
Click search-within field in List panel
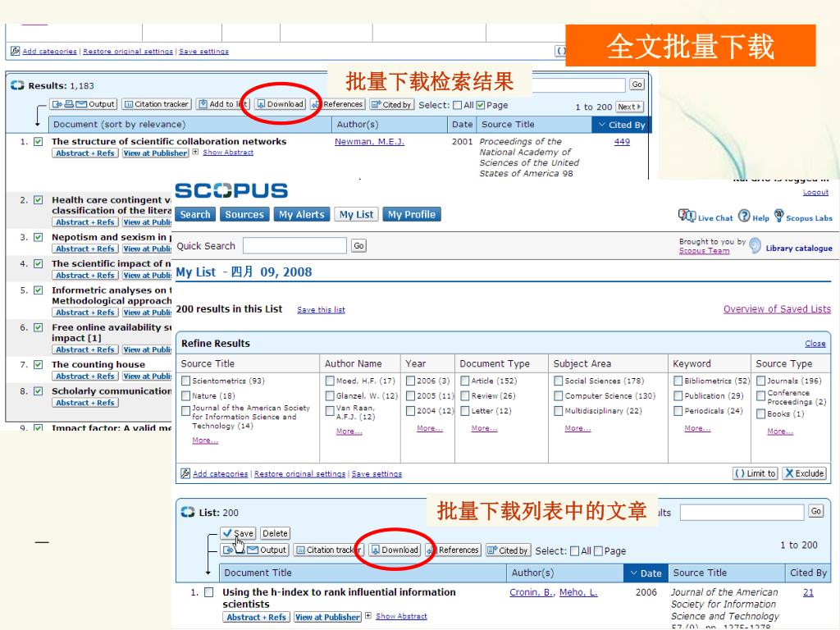click(742, 512)
